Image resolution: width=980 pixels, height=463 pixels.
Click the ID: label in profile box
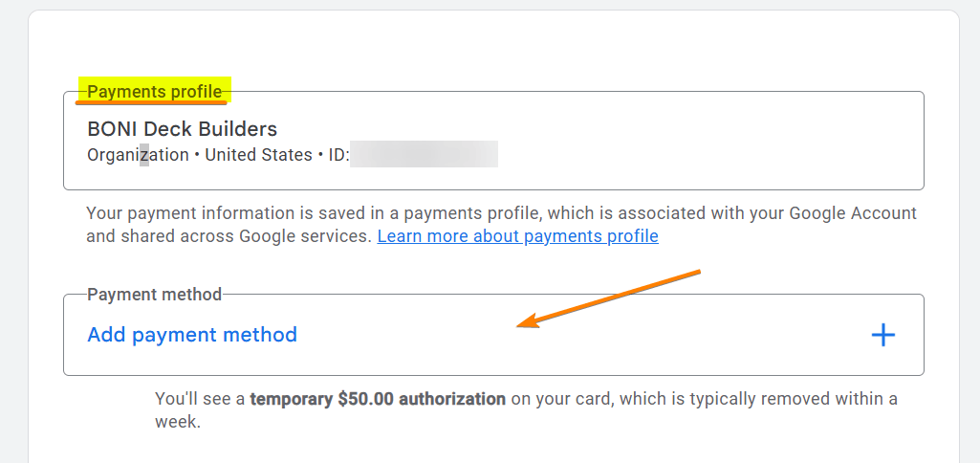(x=337, y=155)
